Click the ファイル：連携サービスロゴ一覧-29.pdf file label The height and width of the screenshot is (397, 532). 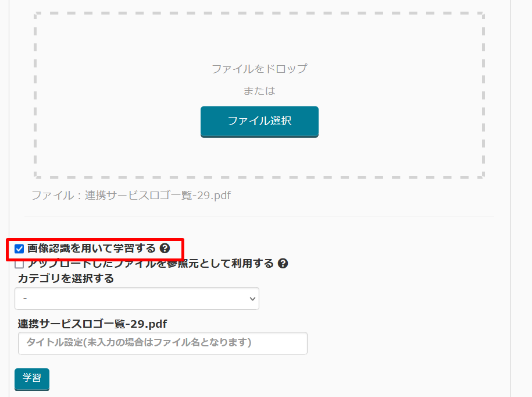coord(131,196)
